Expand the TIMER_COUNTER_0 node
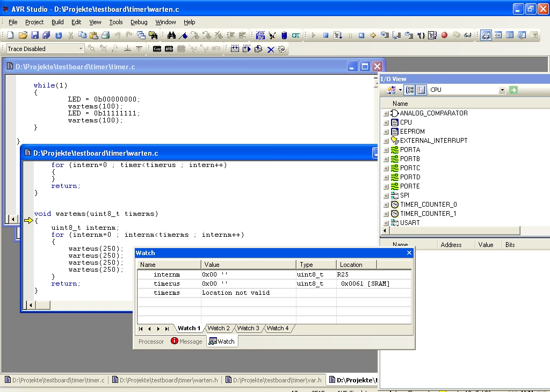This screenshot has width=550, height=392. pyautogui.click(x=386, y=205)
